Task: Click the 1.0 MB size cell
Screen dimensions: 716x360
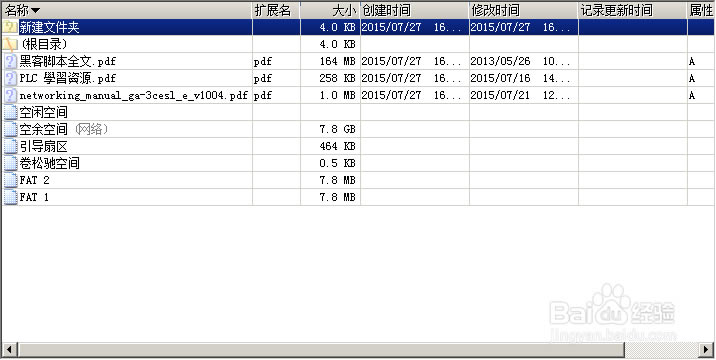Action: 337,95
